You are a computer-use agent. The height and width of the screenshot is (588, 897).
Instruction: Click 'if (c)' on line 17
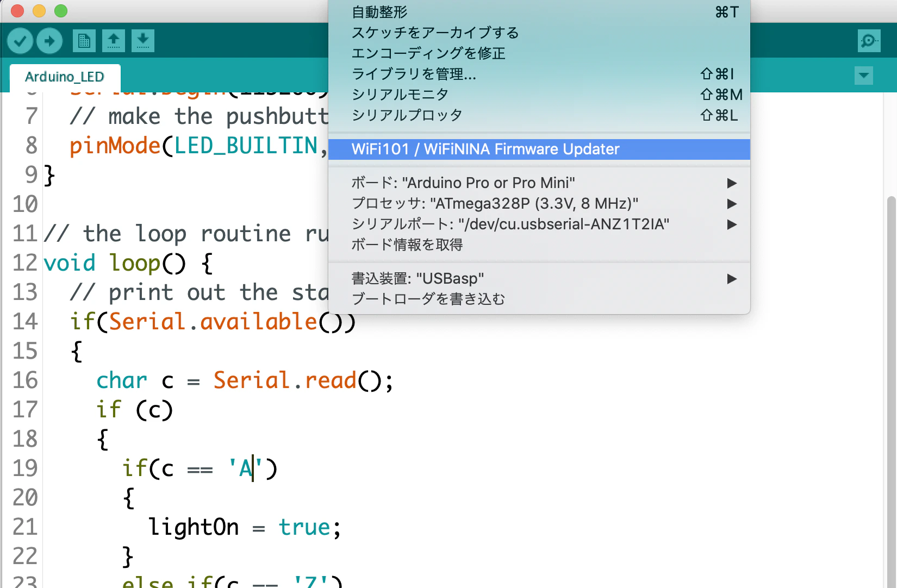click(x=135, y=410)
